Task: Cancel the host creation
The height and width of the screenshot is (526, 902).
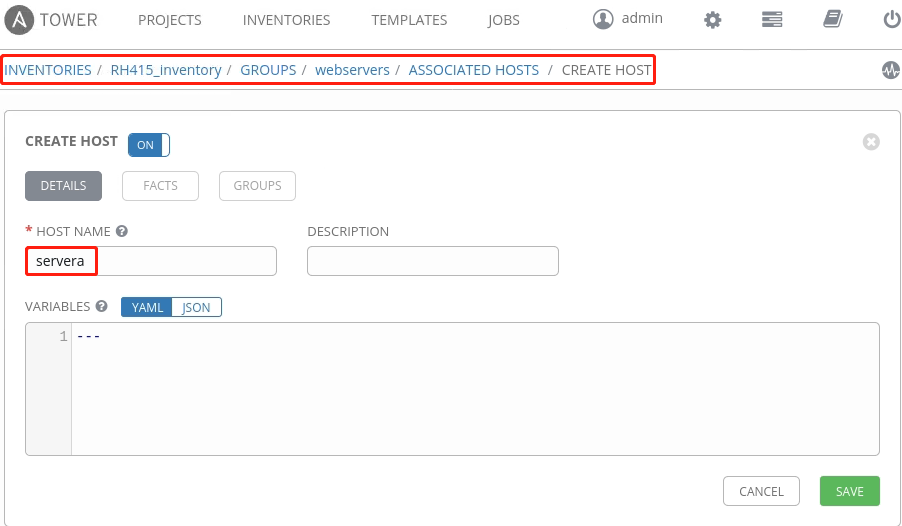Action: [761, 491]
